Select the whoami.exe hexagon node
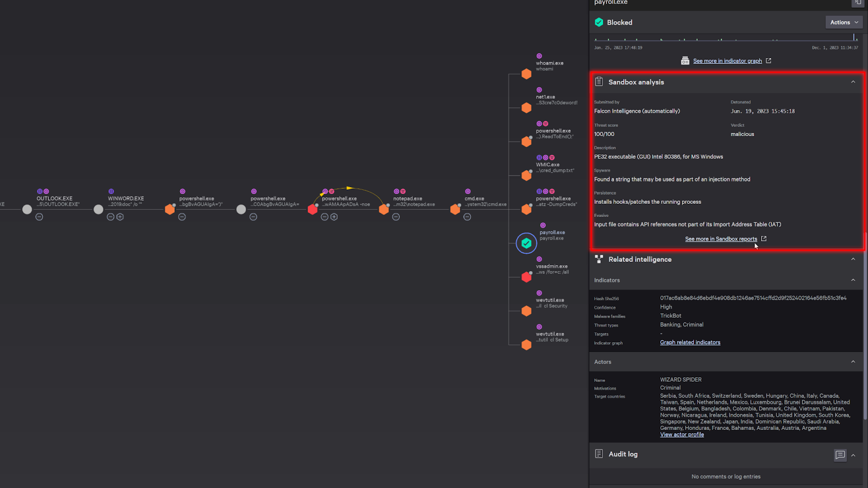Screen dimensions: 868x488 coord(526,74)
